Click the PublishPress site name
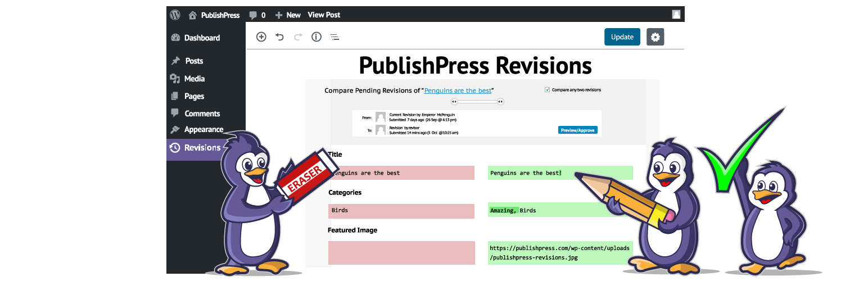868x281 pixels. coord(220,15)
